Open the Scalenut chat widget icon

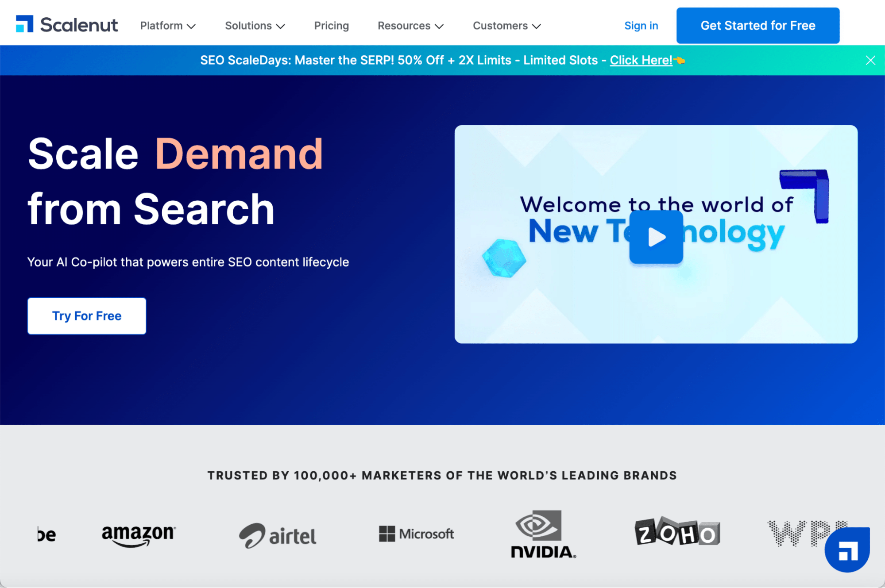[847, 550]
